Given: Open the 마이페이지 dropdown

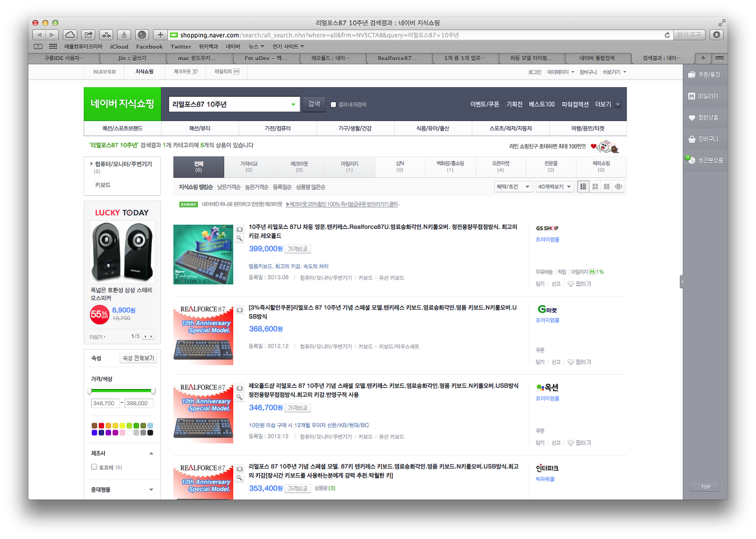Looking at the screenshot, I should click(x=560, y=72).
